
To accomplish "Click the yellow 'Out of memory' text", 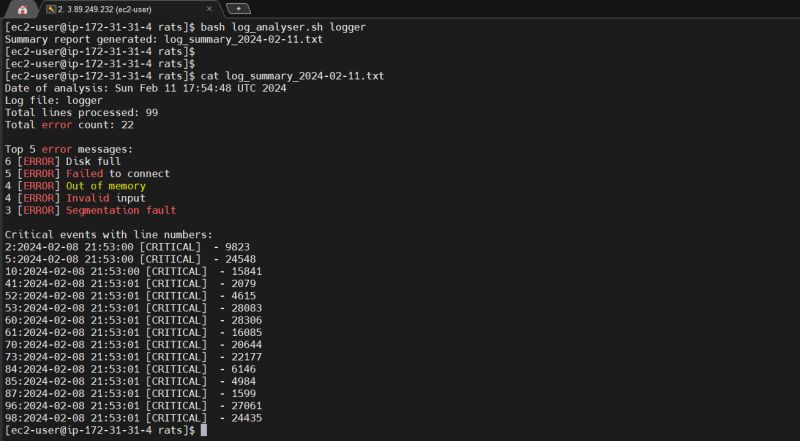I will [x=106, y=186].
